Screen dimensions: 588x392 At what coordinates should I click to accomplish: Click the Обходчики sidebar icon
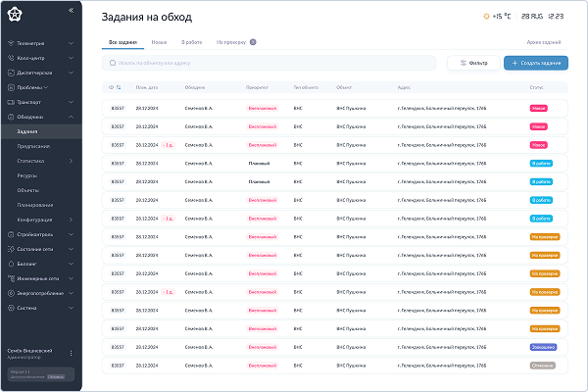click(11, 117)
